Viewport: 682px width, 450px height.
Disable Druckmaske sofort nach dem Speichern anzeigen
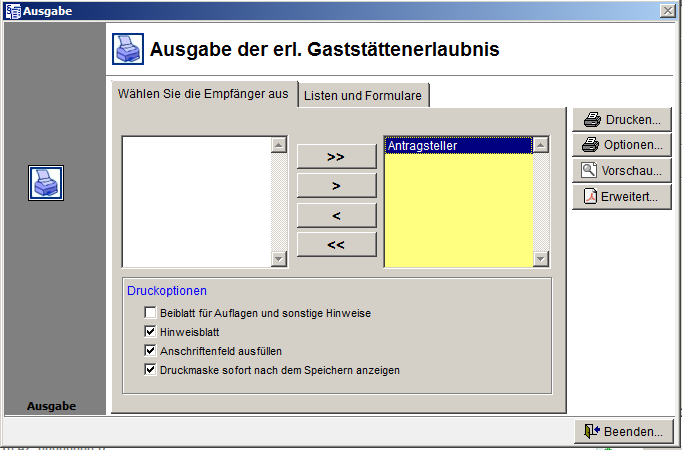pos(150,370)
